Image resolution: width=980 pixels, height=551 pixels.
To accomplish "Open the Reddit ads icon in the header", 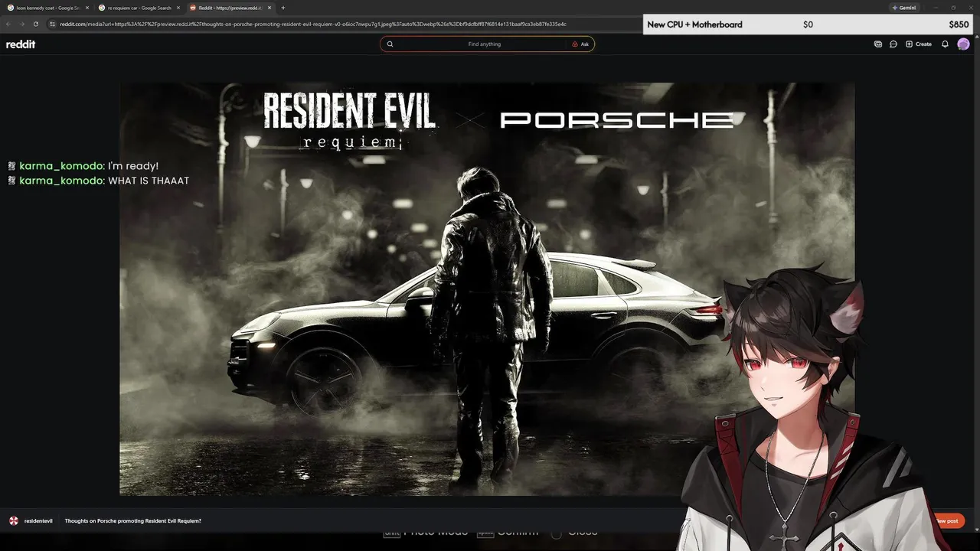I will pos(878,44).
